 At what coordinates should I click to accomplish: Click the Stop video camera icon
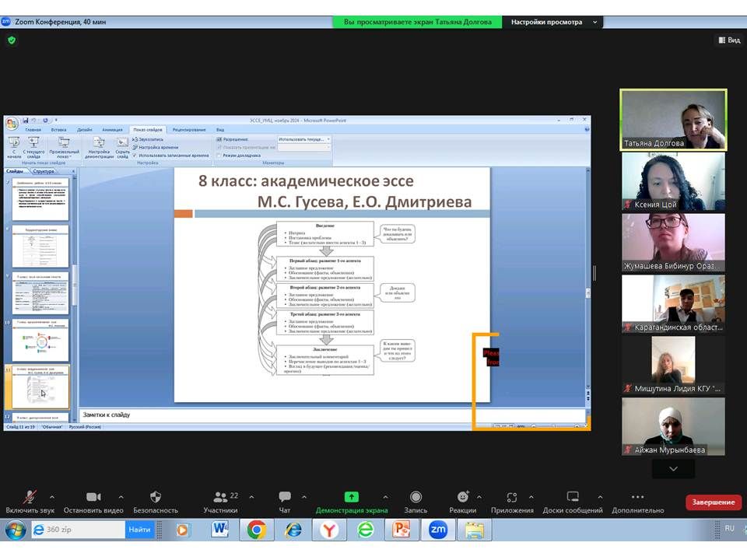tap(93, 497)
